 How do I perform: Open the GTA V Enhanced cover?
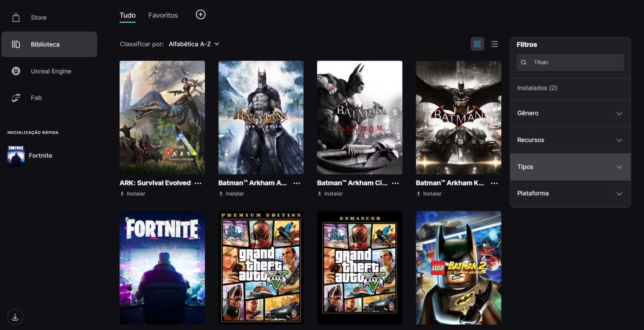tap(360, 268)
